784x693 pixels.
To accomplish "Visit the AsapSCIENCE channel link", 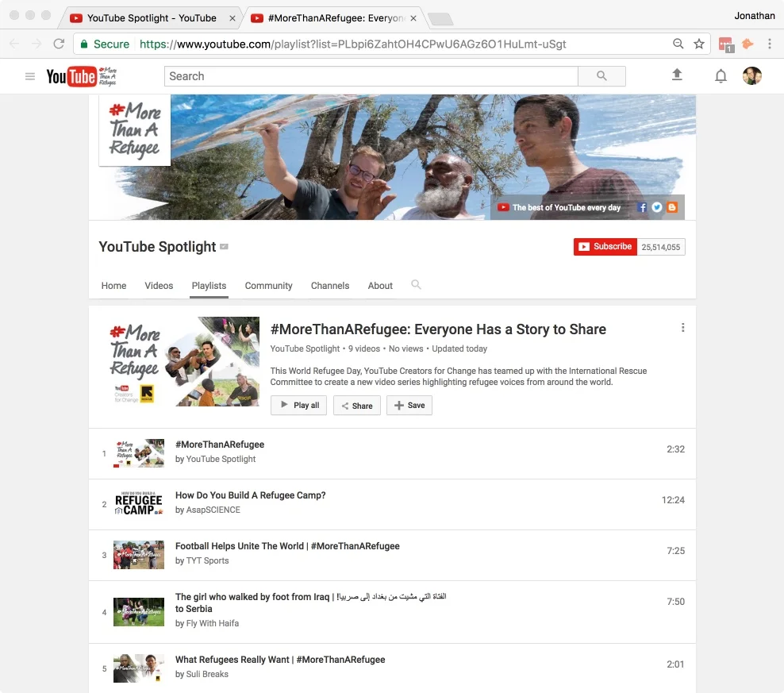I will click(213, 510).
